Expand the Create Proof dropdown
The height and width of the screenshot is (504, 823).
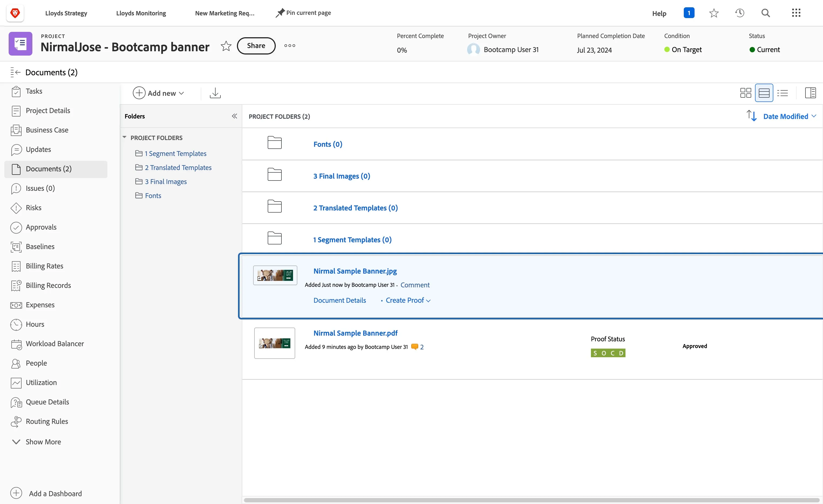coord(408,300)
